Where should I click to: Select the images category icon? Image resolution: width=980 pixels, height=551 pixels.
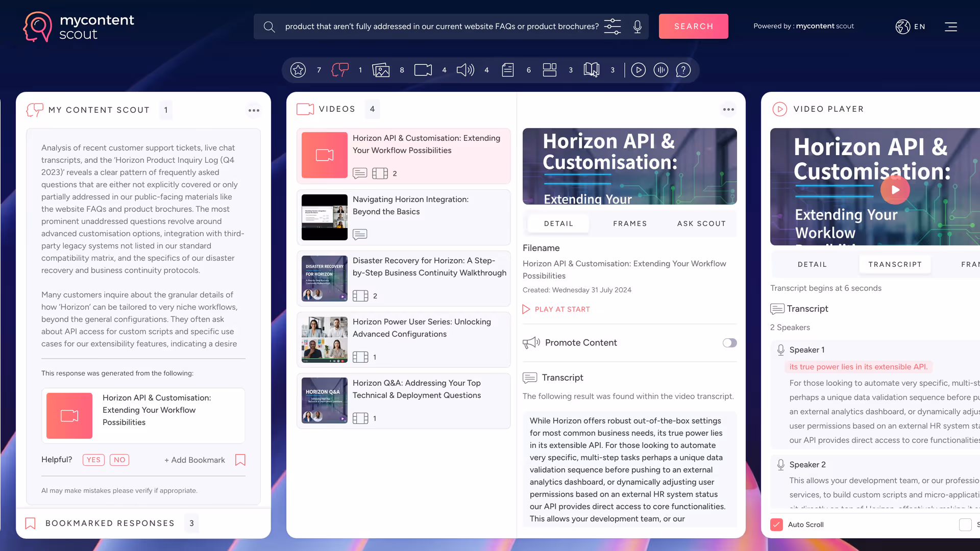tap(381, 70)
